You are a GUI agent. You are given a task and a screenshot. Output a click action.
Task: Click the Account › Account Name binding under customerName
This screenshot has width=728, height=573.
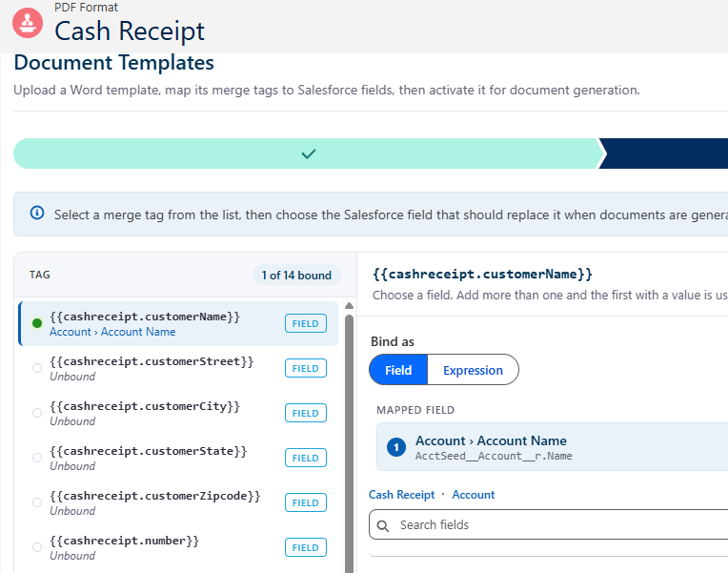pyautogui.click(x=112, y=332)
